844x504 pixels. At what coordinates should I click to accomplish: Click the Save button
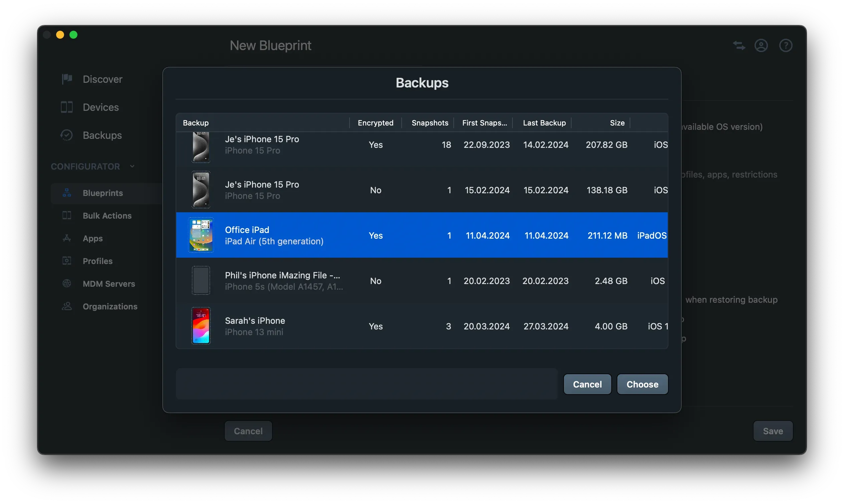click(x=773, y=431)
